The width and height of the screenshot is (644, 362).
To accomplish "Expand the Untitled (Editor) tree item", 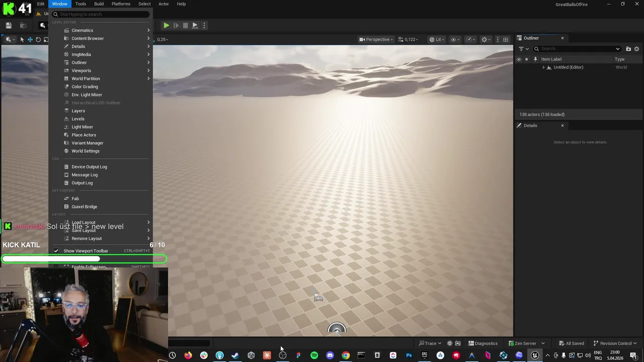I will tap(543, 67).
